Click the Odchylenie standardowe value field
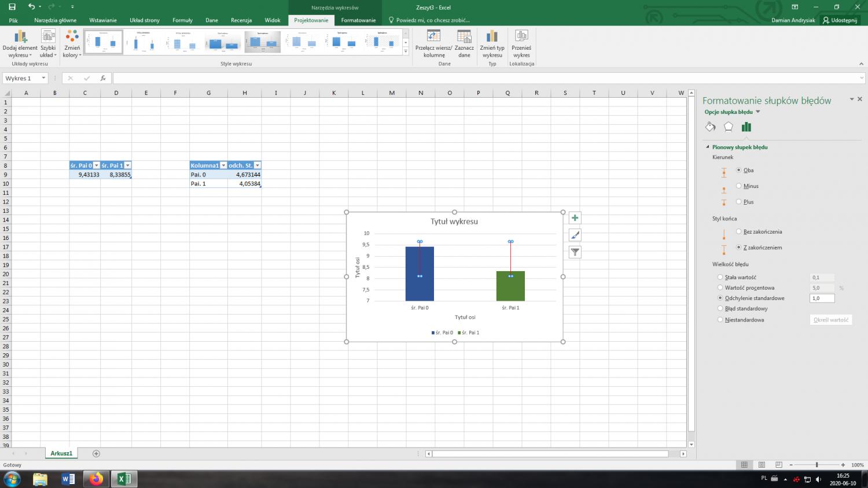 [x=822, y=298]
